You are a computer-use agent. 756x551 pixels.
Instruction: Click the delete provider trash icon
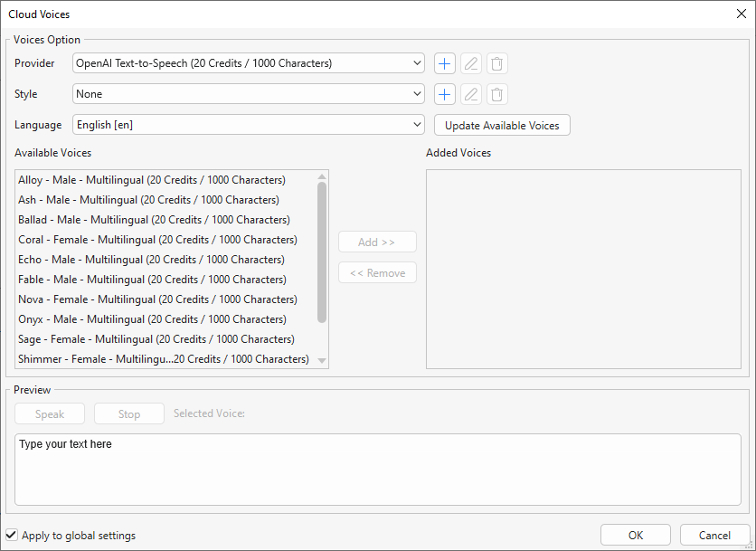[496, 63]
